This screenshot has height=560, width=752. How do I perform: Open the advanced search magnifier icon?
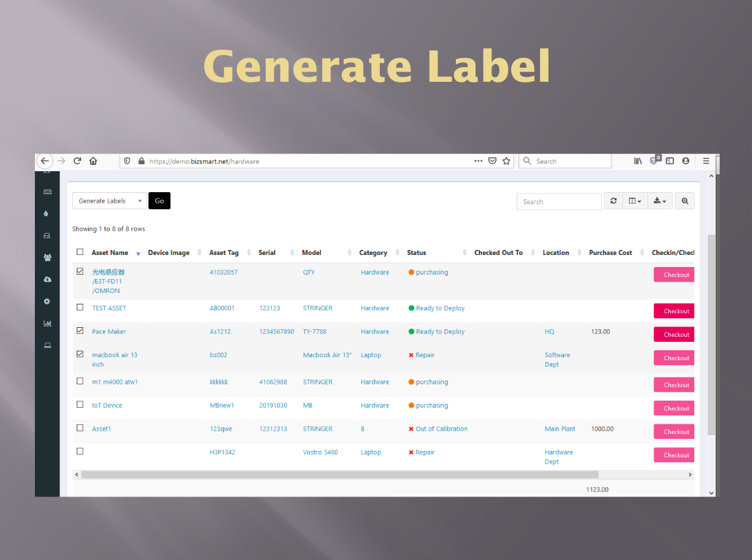(685, 201)
